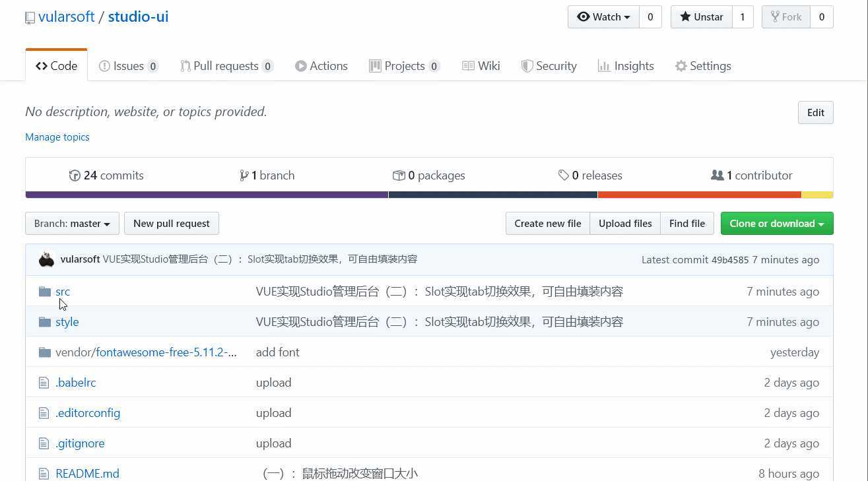
Task: Open the README.md file
Action: (x=87, y=474)
